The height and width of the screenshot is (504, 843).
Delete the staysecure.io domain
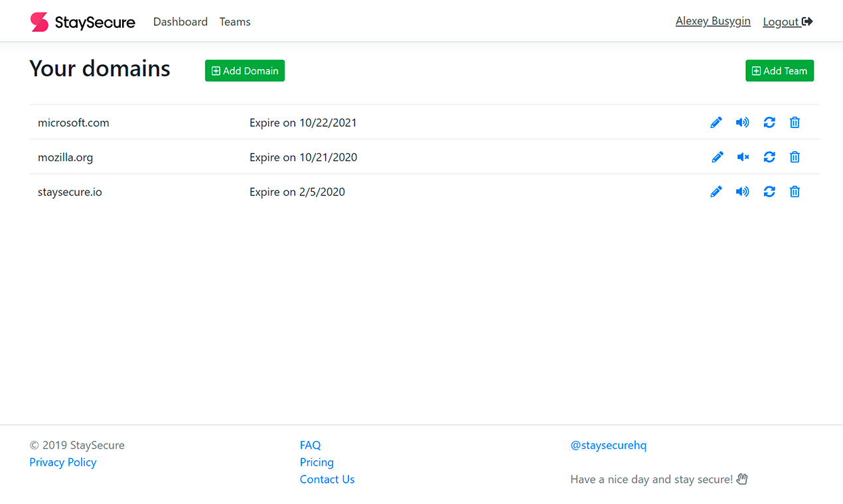point(795,191)
